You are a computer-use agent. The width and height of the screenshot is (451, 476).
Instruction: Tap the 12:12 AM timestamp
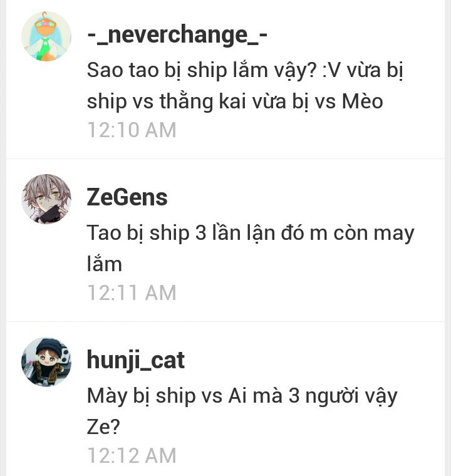click(132, 455)
